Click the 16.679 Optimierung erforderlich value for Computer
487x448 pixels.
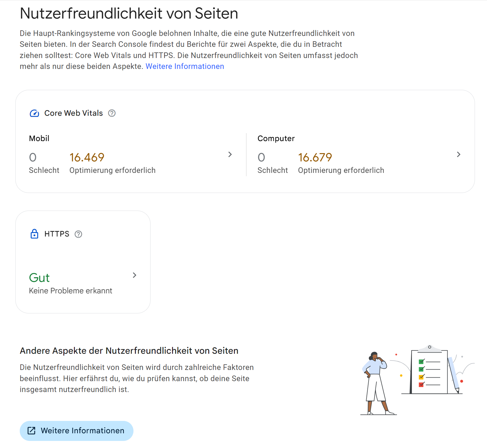(315, 158)
